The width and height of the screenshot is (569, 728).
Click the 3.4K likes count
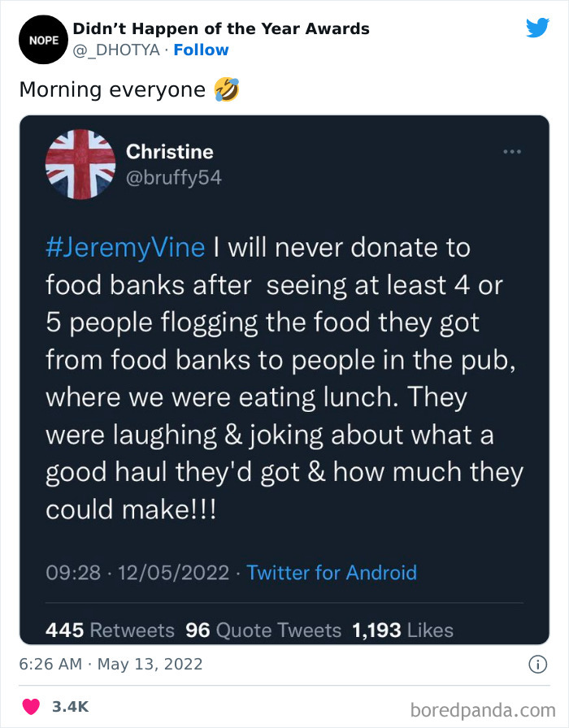[x=68, y=706]
